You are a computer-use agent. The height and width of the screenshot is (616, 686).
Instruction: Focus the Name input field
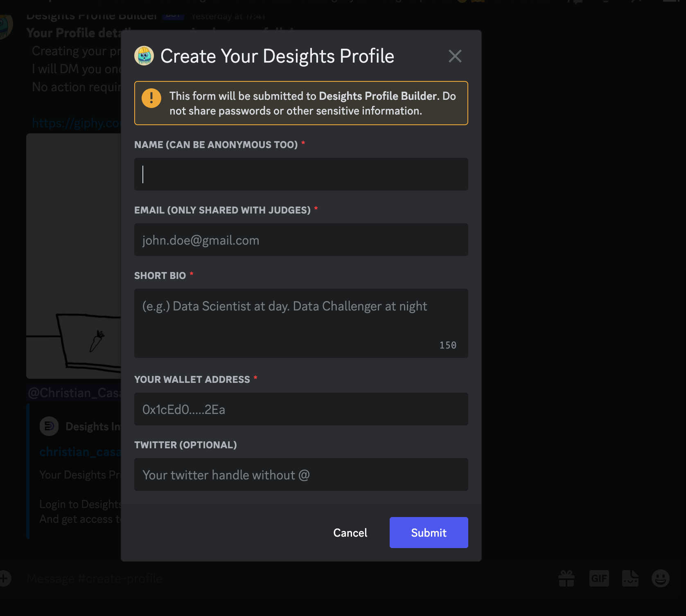point(301,174)
